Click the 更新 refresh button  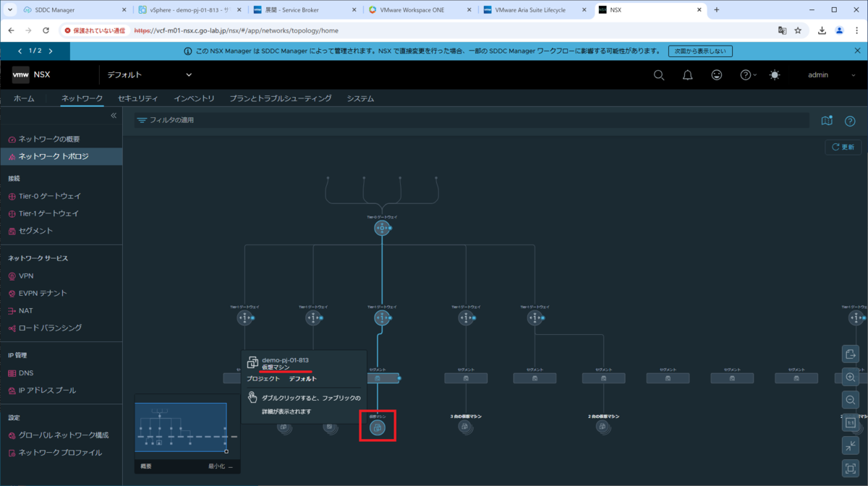(843, 147)
